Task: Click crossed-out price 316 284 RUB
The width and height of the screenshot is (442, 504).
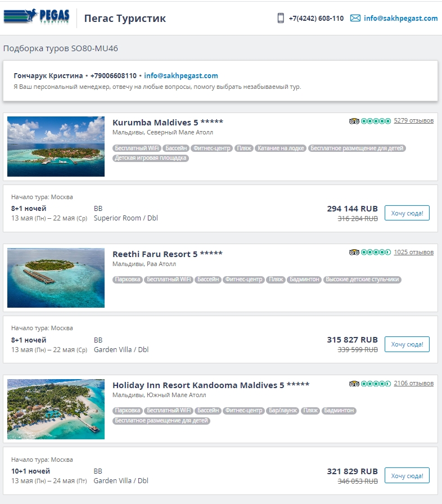Action: point(358,219)
